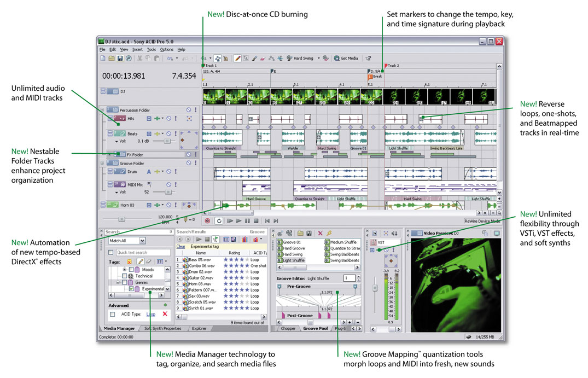The height and width of the screenshot is (378, 588).
Task: Click the Paste clipboard toolbar icon
Action: point(157,59)
